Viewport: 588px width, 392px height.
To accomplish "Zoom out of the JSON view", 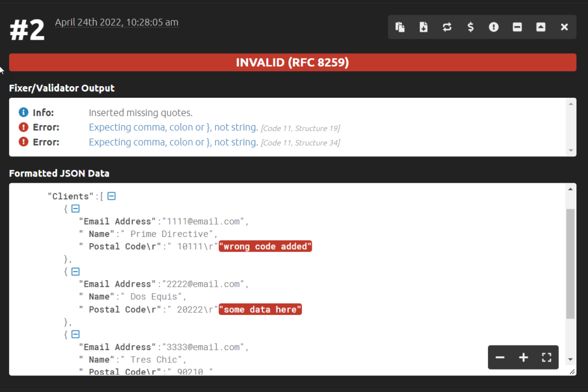I will 500,357.
